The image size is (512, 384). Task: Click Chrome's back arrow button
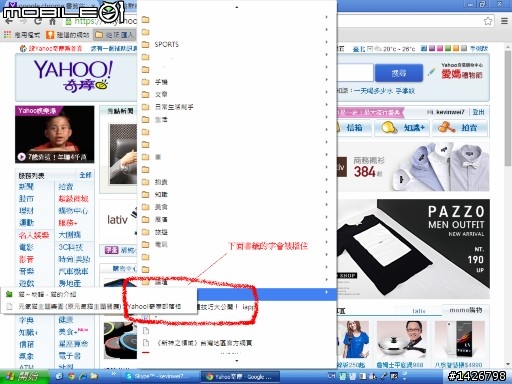[x=9, y=22]
